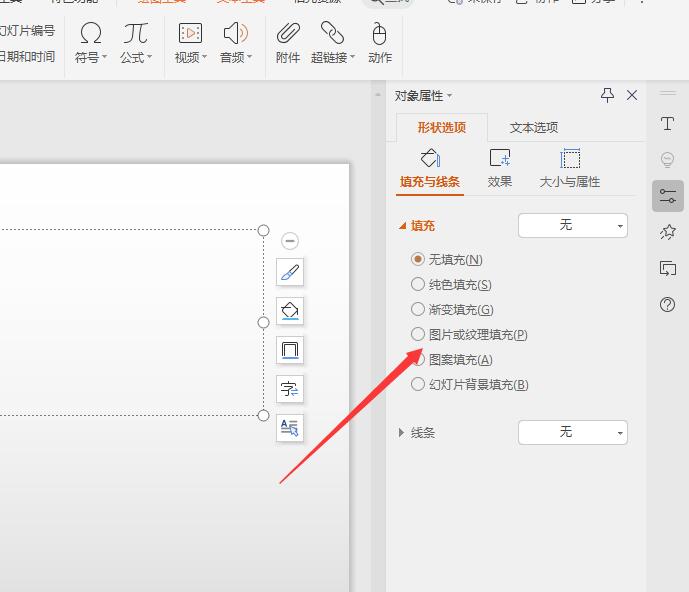This screenshot has width=689, height=592.
Task: Select middle-right resize handle of text box
Action: (x=263, y=323)
